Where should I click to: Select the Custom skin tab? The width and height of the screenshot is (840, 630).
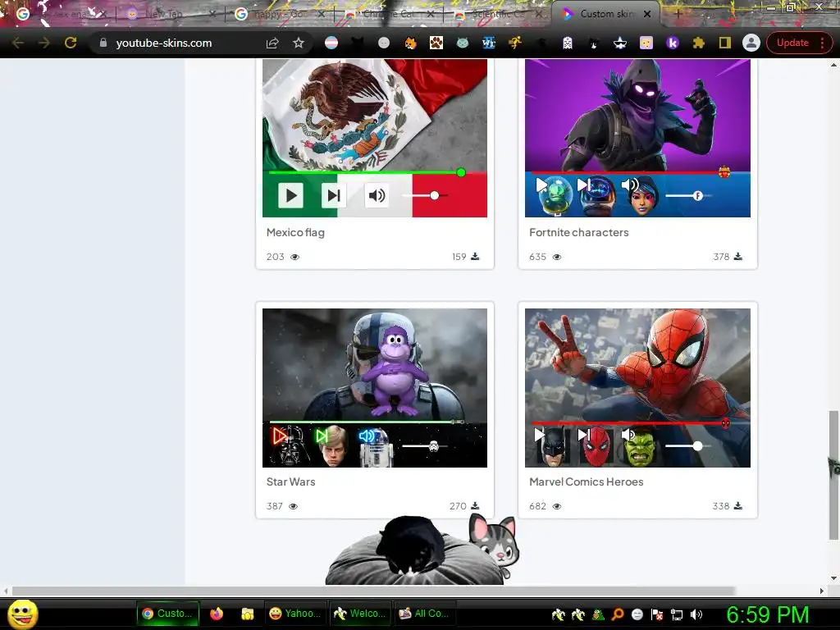point(606,15)
